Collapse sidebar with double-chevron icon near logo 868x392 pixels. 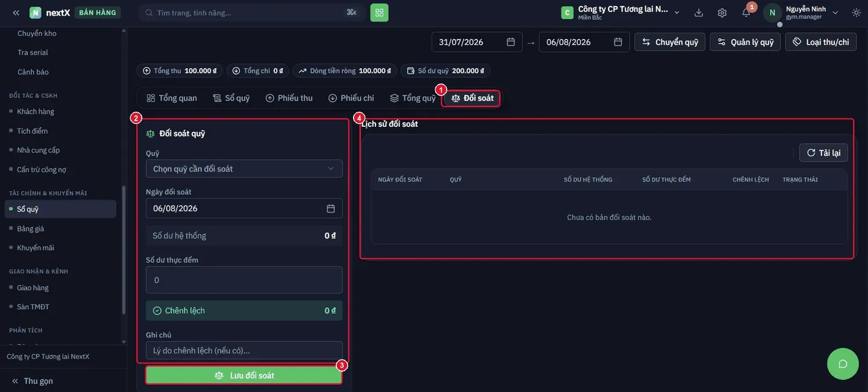(16, 12)
